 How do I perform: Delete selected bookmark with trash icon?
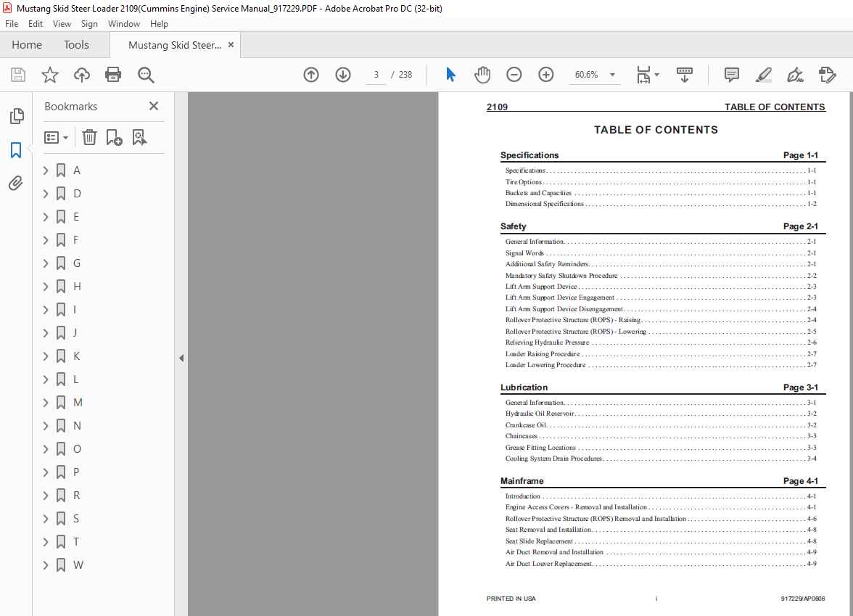pyautogui.click(x=89, y=137)
